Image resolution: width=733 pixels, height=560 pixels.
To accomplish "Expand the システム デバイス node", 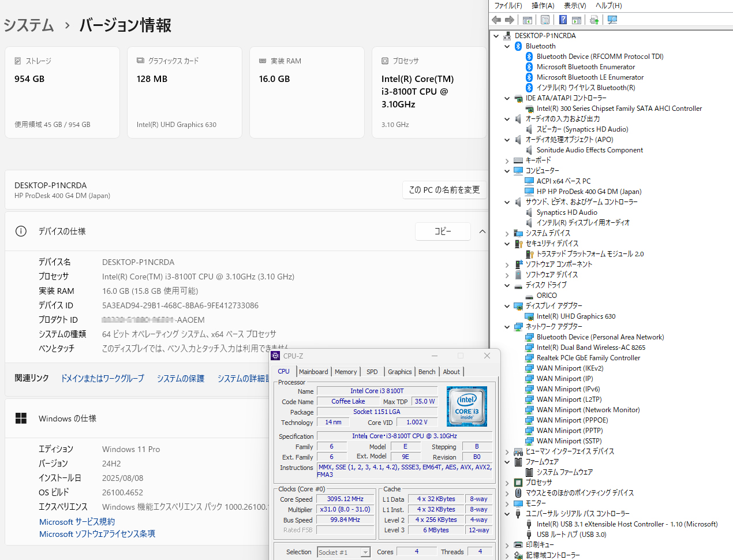I will point(507,233).
